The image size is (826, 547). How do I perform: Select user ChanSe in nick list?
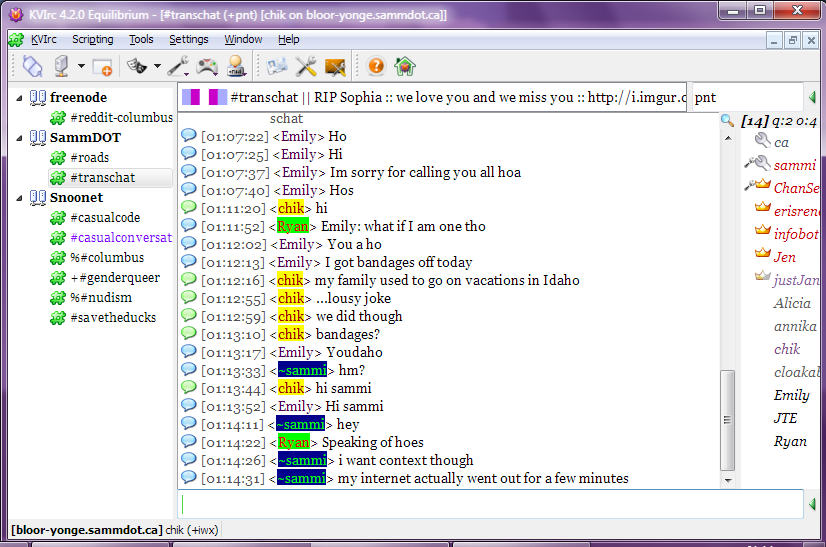[796, 188]
